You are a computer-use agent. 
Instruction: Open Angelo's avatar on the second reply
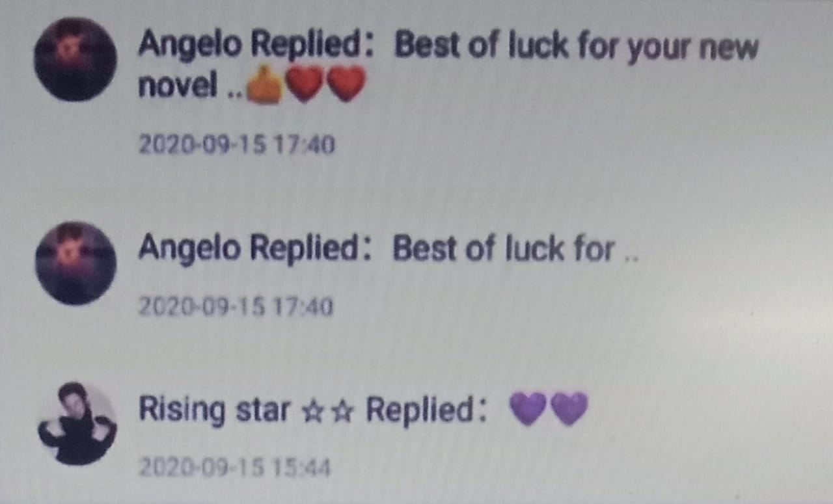coord(75,263)
